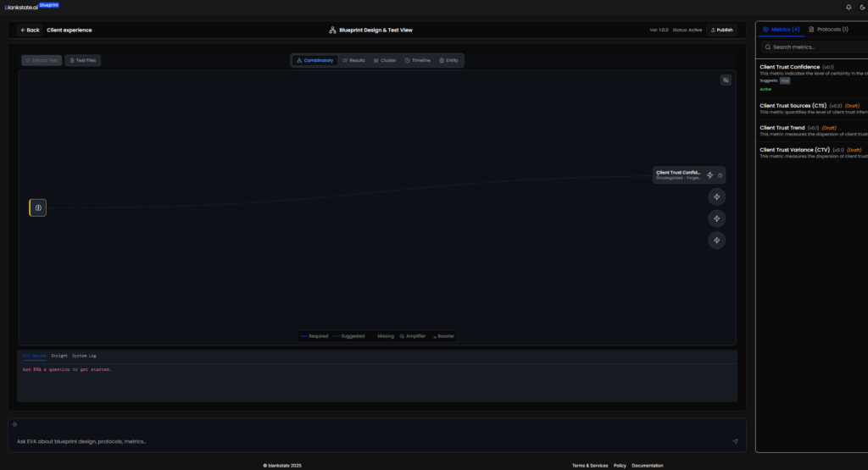This screenshot has width=868, height=470.
Task: Click the small info icon on the Client Trust Confidence node
Action: point(721,175)
